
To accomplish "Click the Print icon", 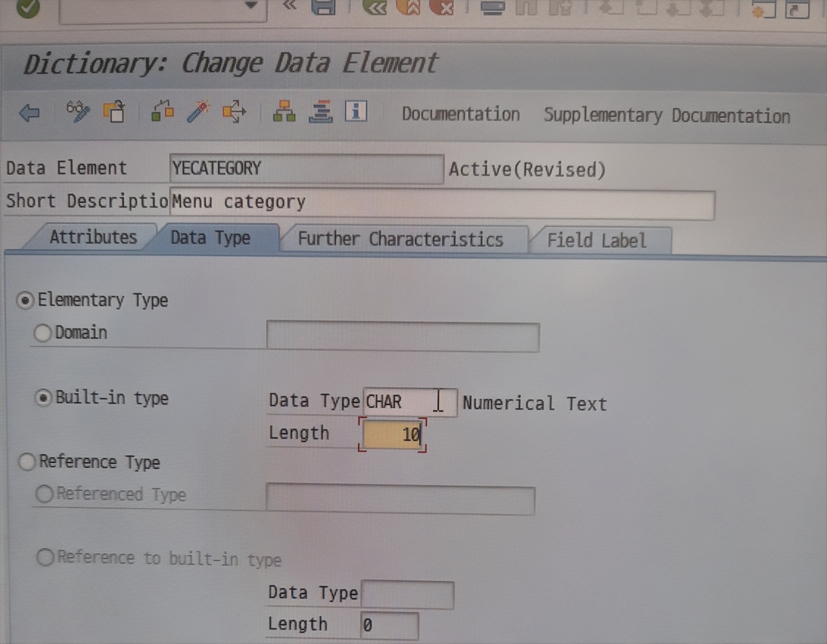I will point(492,7).
